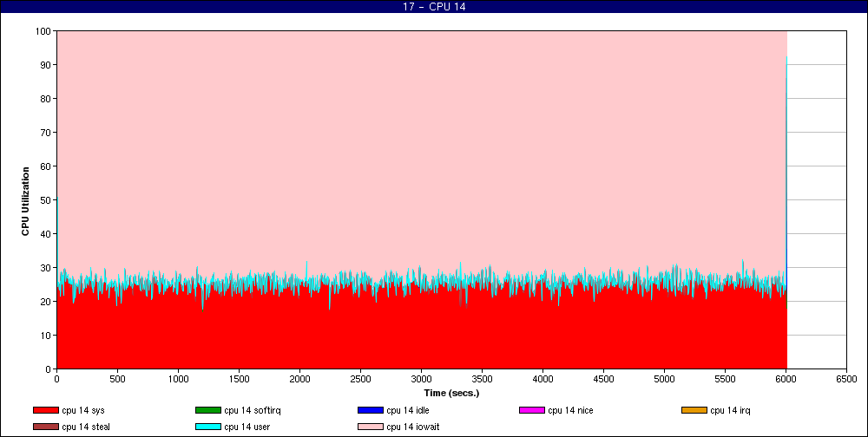Click the magenta cpu 14 nice legend swatch

[532, 410]
